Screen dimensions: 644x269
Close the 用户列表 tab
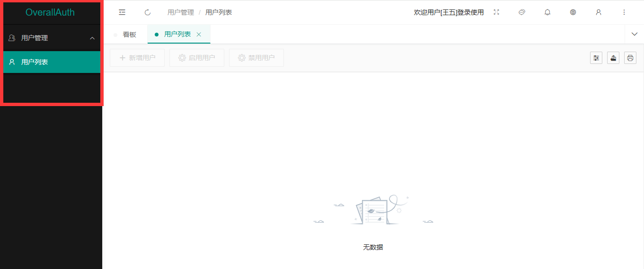199,35
